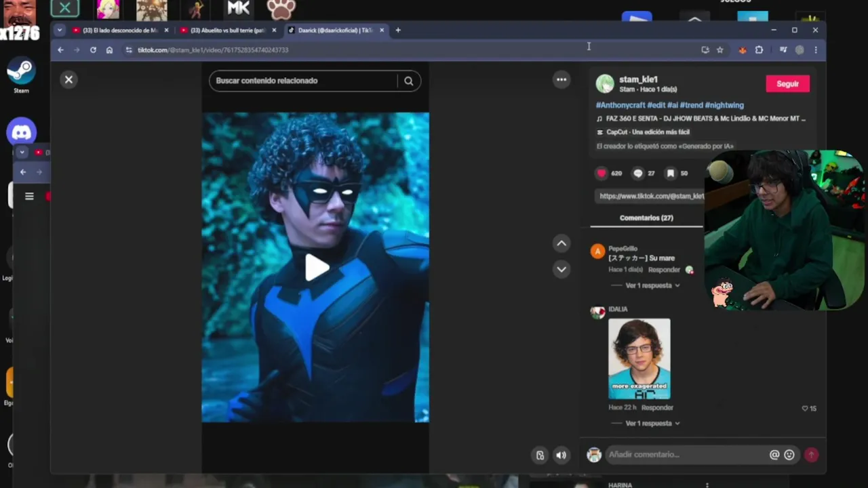868x488 pixels.
Task: Click back arrow in the background window
Action: pos(23,172)
